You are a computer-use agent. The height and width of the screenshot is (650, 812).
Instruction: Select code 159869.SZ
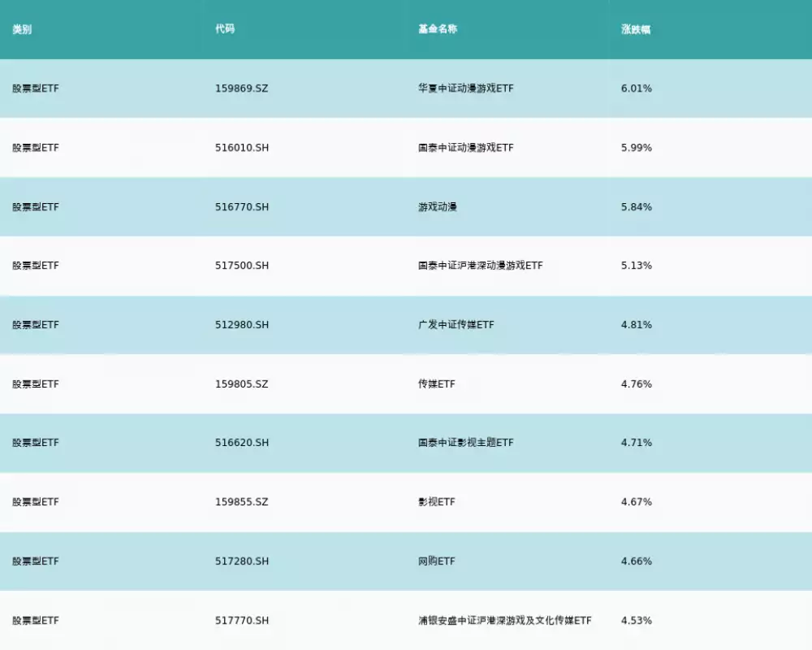point(241,89)
